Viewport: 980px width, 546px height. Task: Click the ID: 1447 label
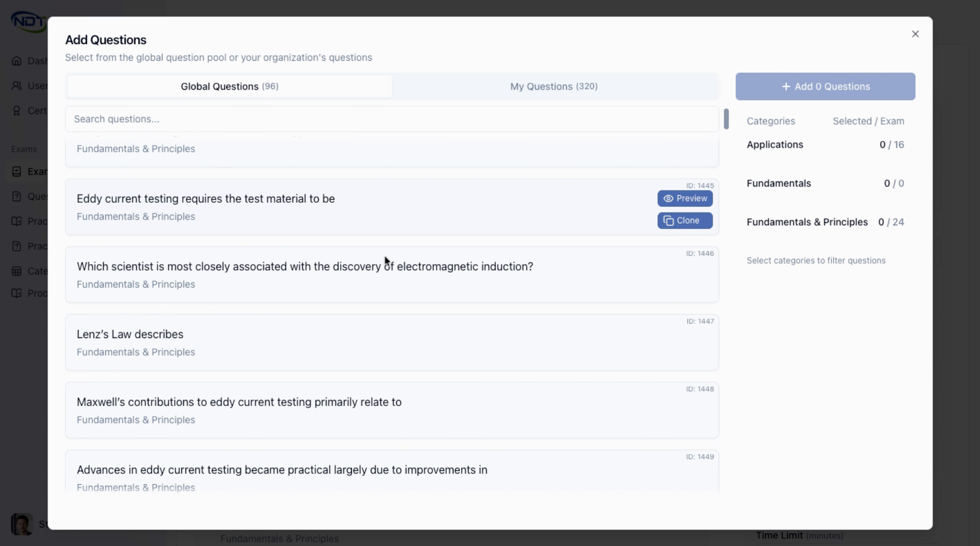click(x=700, y=321)
